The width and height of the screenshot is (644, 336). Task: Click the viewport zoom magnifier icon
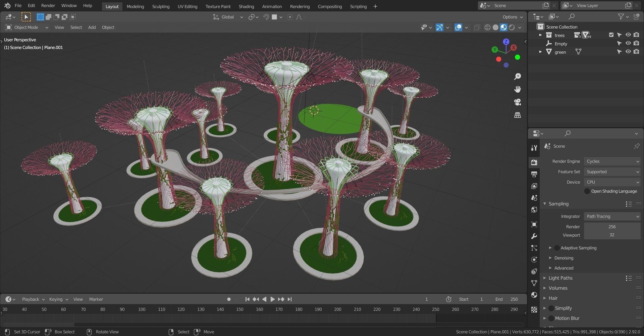[x=518, y=77]
